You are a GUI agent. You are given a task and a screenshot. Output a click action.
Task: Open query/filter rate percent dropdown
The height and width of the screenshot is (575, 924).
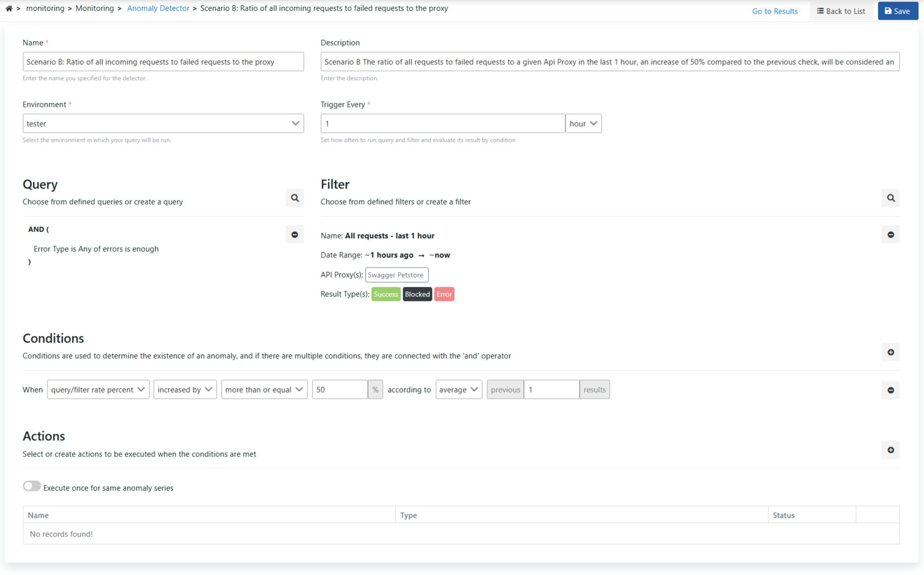pos(98,390)
